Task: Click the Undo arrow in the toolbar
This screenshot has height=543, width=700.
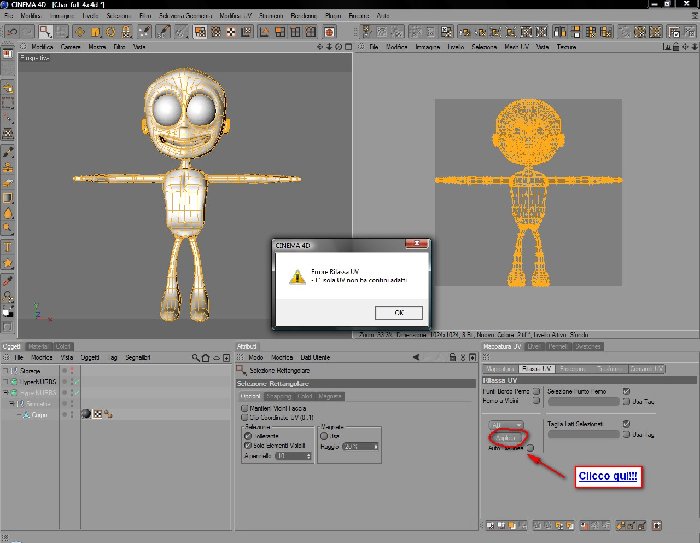Action: point(12,32)
